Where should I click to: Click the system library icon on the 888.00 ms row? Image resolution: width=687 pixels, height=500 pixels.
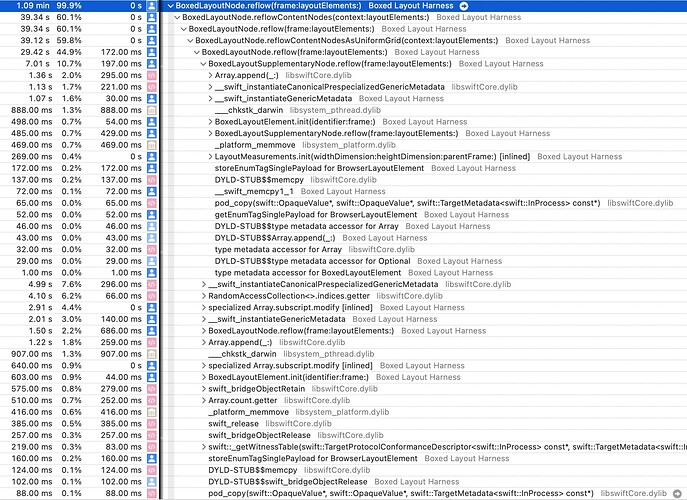point(152,110)
